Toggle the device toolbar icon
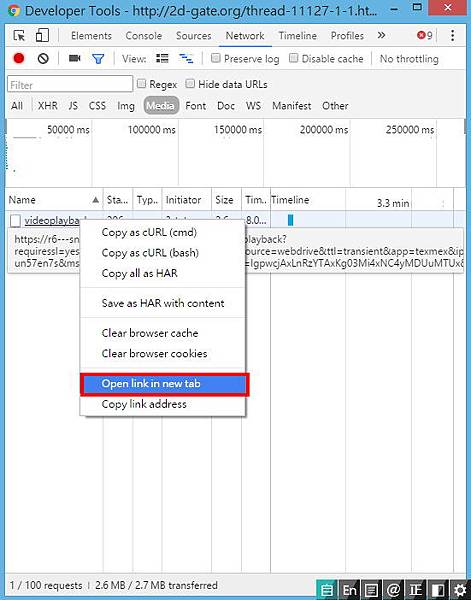 click(42, 35)
